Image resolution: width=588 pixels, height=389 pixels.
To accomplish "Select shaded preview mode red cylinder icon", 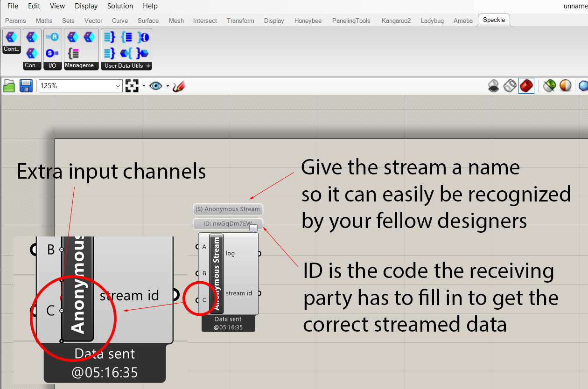I will tap(526, 86).
